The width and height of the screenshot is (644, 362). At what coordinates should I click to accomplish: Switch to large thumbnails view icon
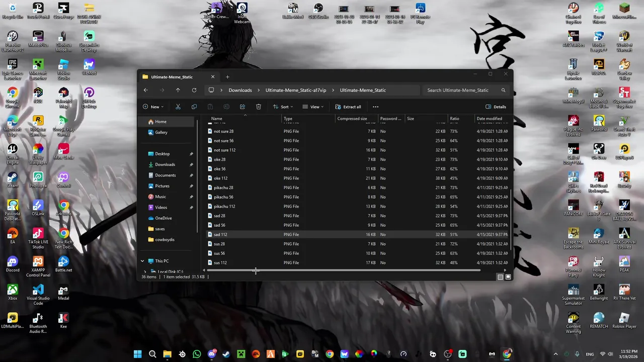508,277
